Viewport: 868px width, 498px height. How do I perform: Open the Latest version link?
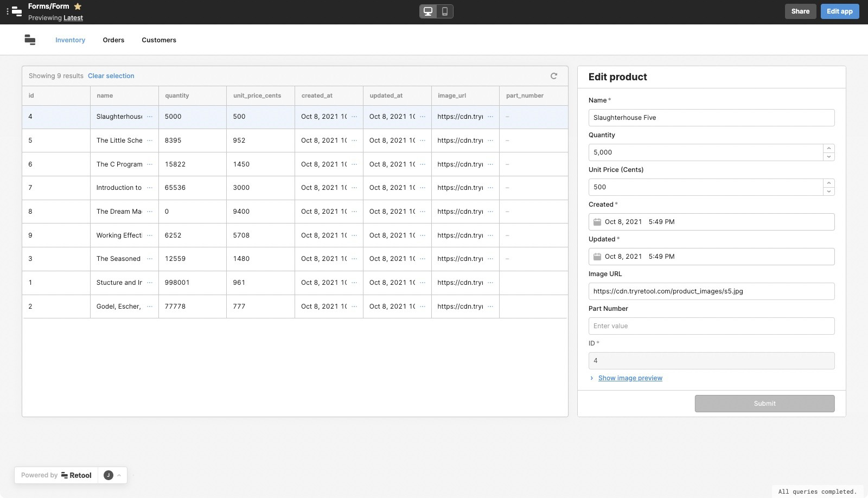pos(73,18)
